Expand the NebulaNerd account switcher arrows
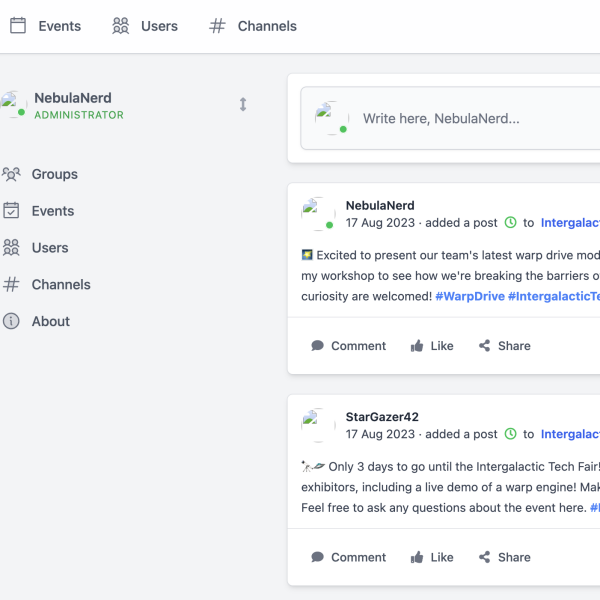 click(242, 104)
